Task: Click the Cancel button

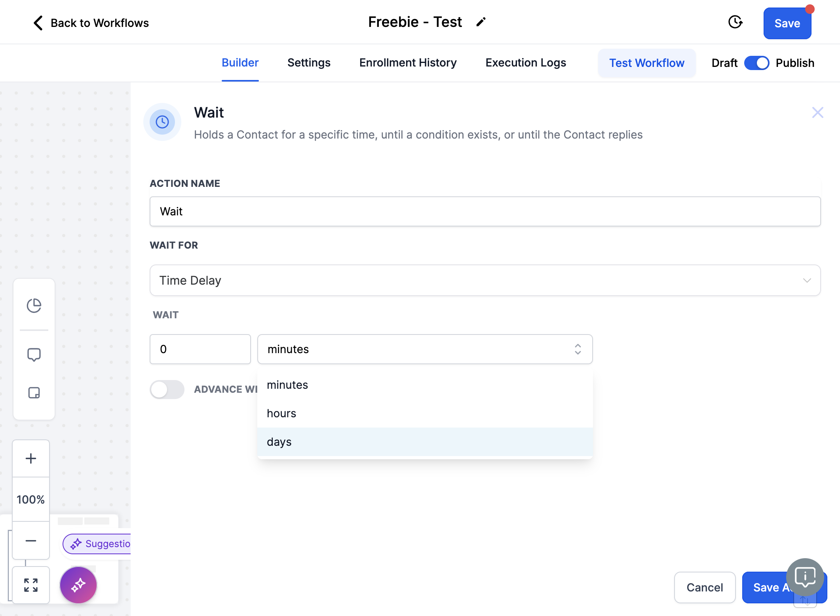Action: (705, 587)
